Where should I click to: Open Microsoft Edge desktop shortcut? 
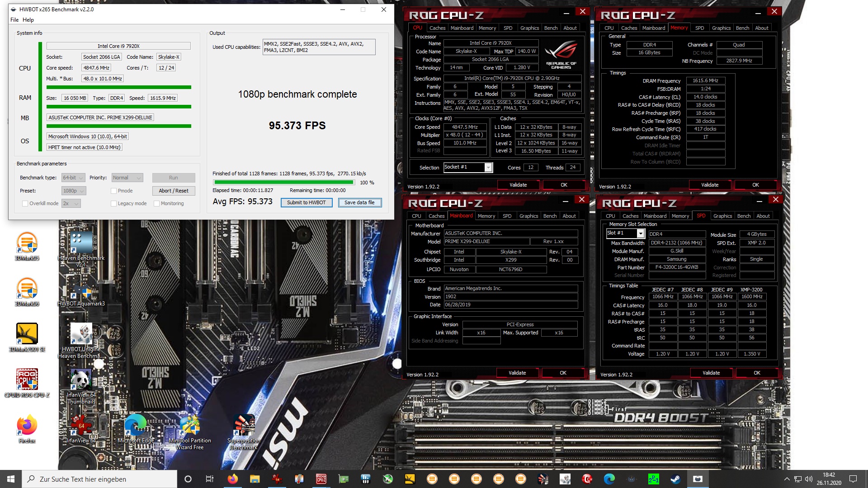[x=136, y=428]
